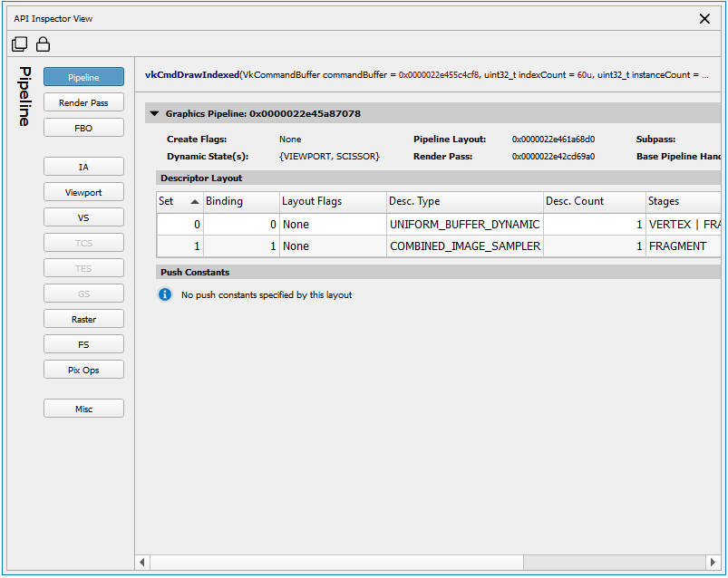Select the FS shader stage
This screenshot has width=728, height=578.
pyautogui.click(x=83, y=345)
